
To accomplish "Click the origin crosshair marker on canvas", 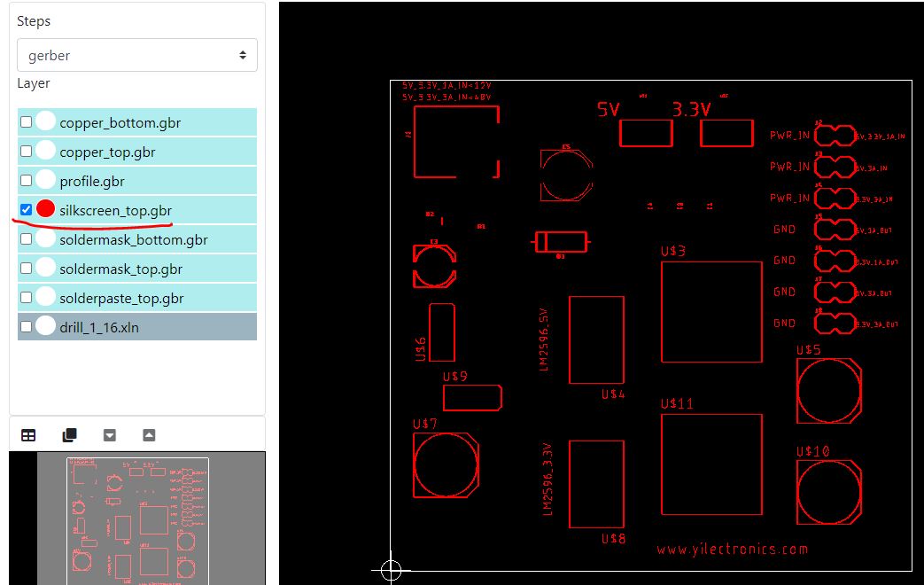I will click(391, 570).
